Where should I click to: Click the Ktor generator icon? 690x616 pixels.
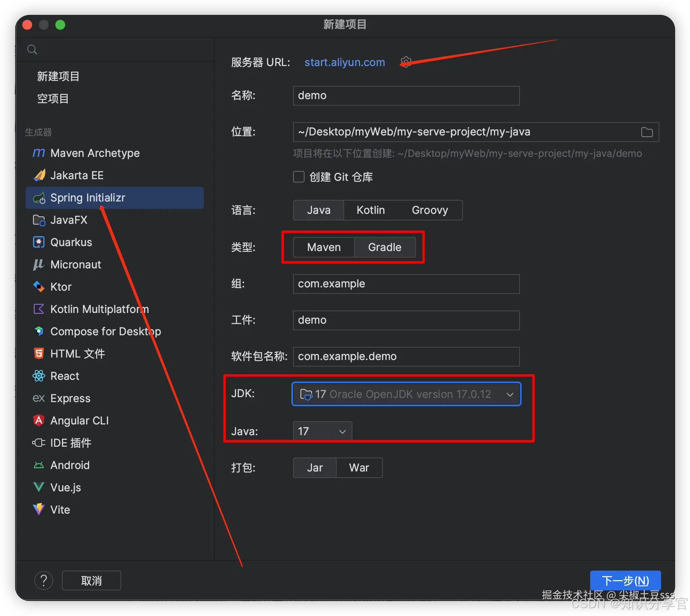coord(39,287)
